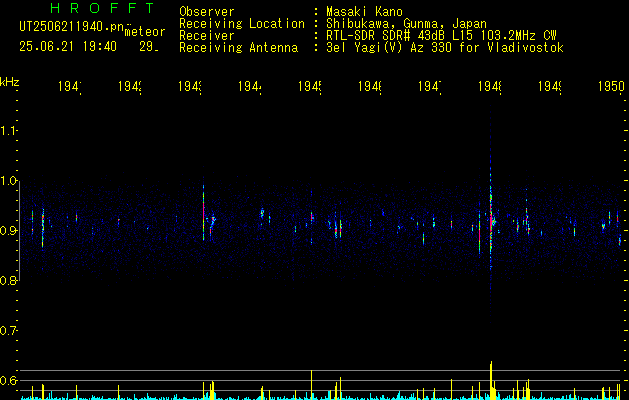Select the observer name Masaki Kano
The height and width of the screenshot is (400, 629).
click(364, 12)
